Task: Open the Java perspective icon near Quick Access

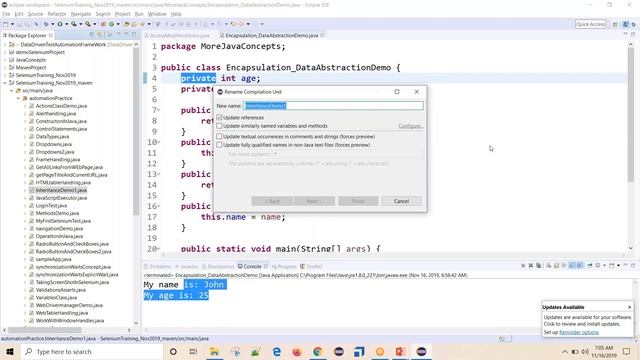Action: (626, 24)
